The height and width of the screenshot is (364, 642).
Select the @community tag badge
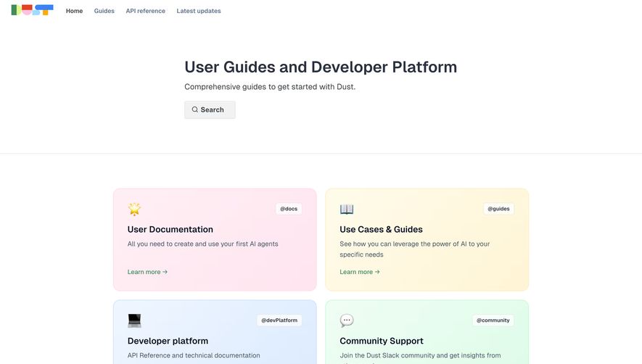(493, 320)
